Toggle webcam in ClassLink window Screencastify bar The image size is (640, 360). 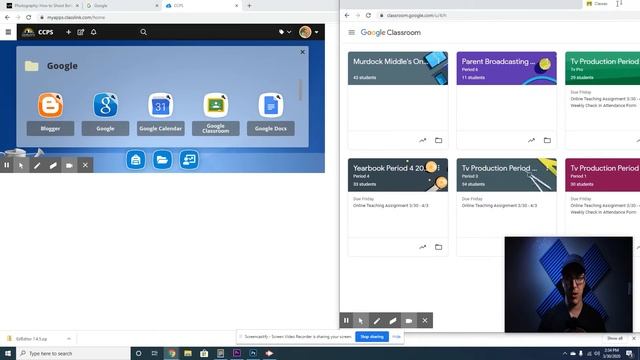pyautogui.click(x=69, y=165)
